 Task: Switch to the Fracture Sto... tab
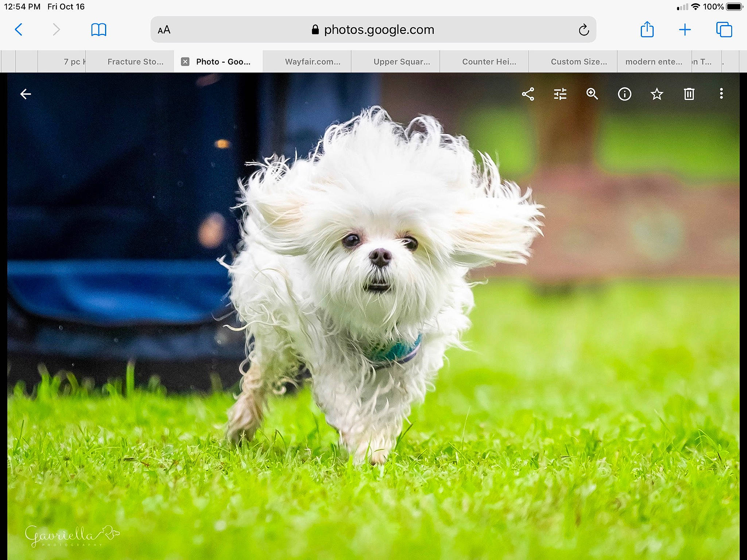(135, 61)
